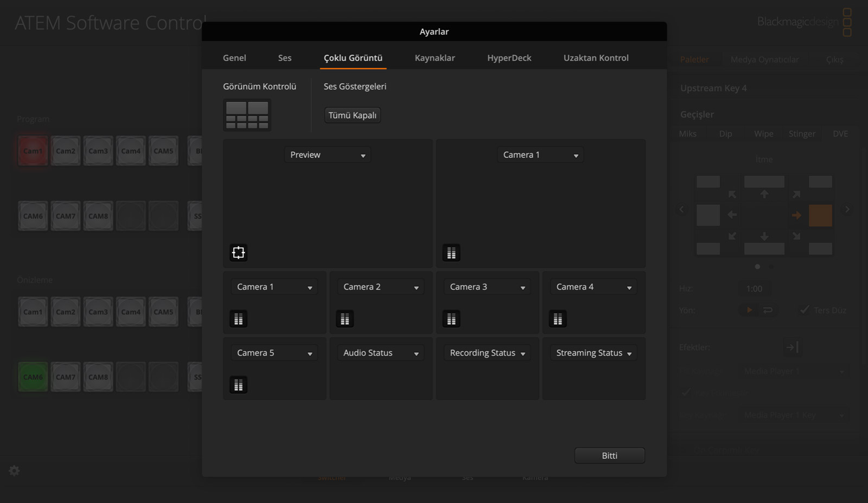Toggle audio meter for Camera 4 window

(558, 319)
